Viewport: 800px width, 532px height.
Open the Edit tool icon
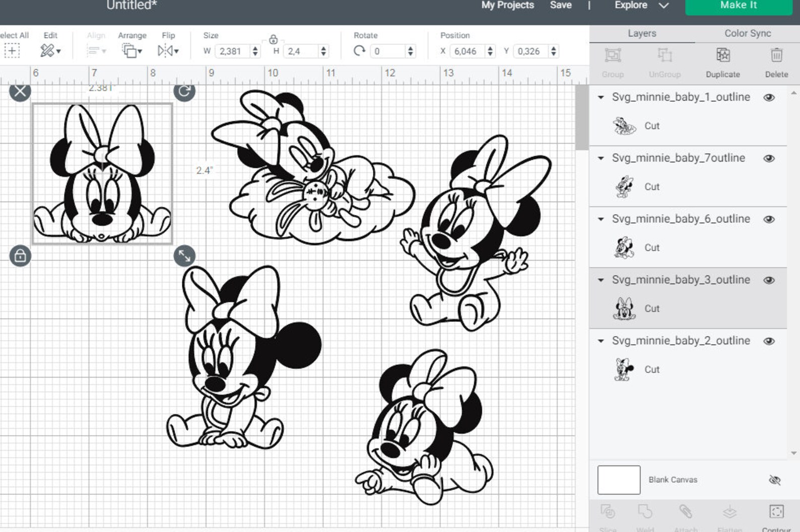pos(50,51)
